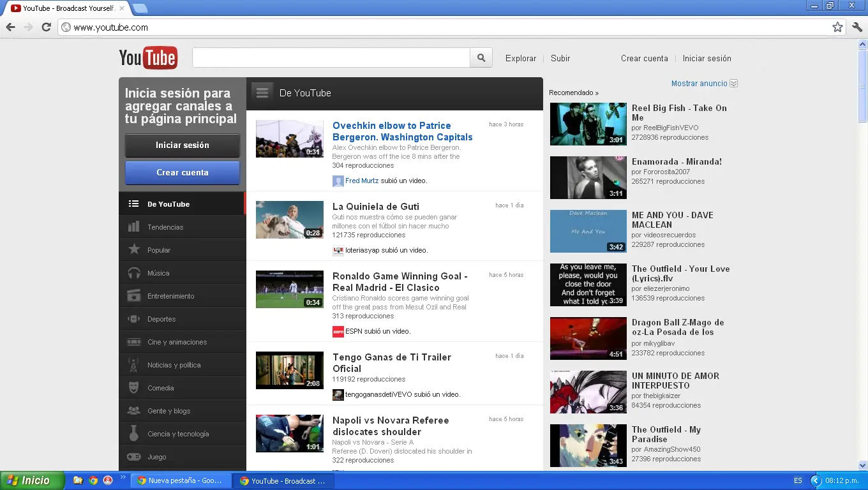Click the magnifying glass search button
Viewport: 868px width, 490px height.
[x=481, y=58]
